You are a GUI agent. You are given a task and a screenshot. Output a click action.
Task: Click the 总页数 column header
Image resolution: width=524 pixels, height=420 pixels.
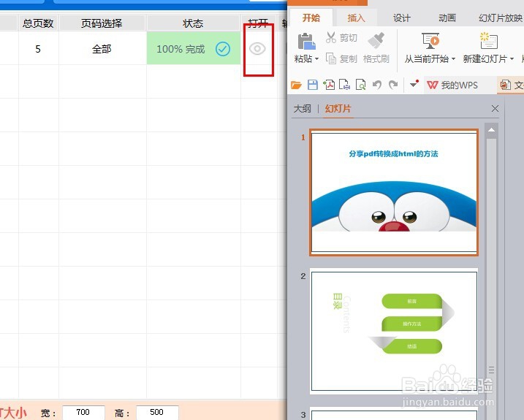point(38,23)
